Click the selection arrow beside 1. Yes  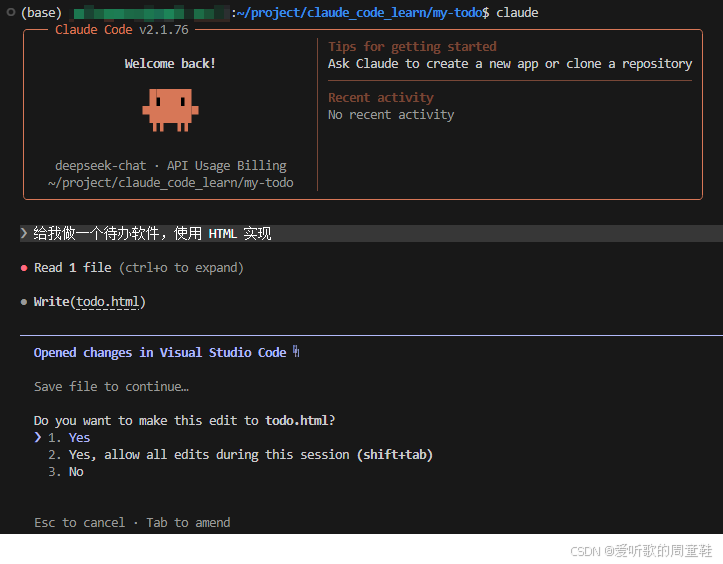38,437
